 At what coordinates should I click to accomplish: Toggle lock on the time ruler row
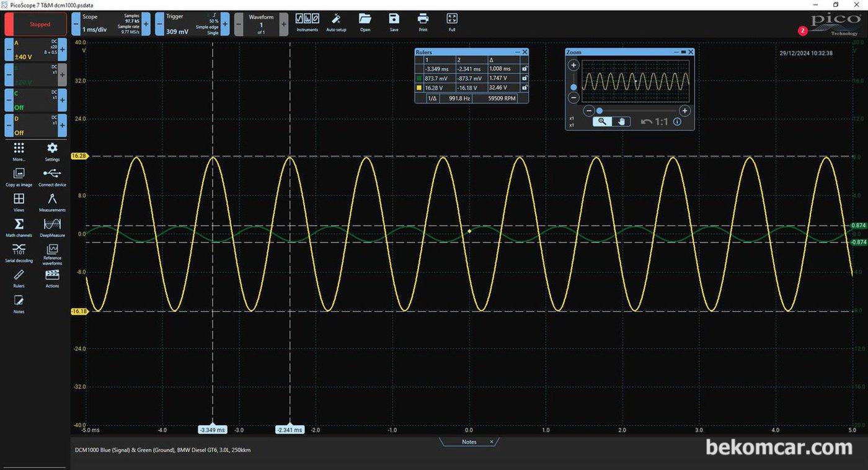coord(525,69)
